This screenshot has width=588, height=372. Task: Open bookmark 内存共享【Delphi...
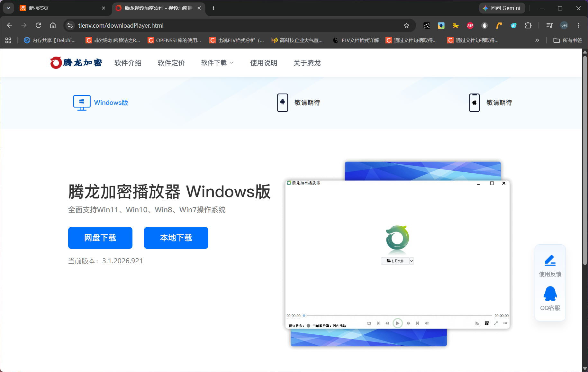point(50,40)
